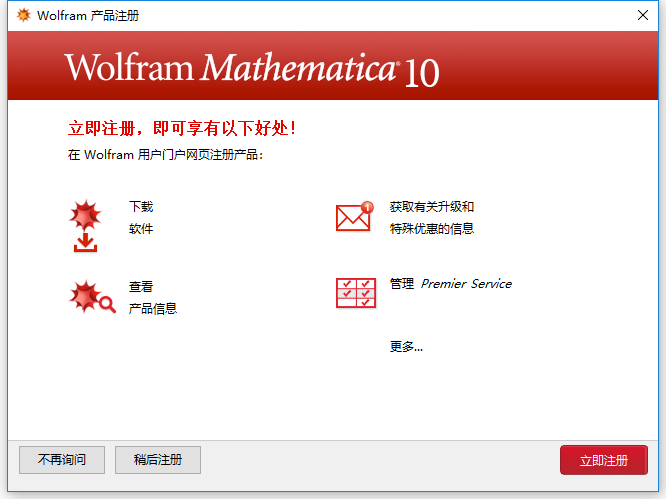
Task: Click the download software spikey icon
Action: point(85,226)
